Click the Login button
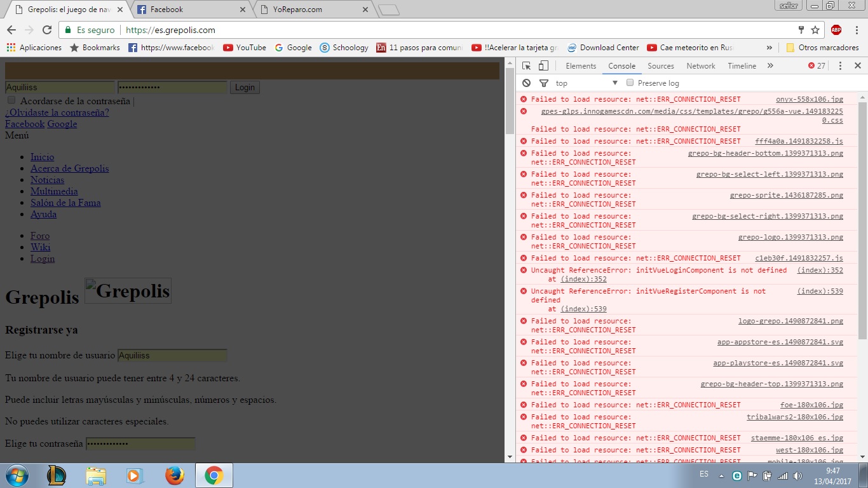This screenshot has width=868, height=488. [x=245, y=88]
